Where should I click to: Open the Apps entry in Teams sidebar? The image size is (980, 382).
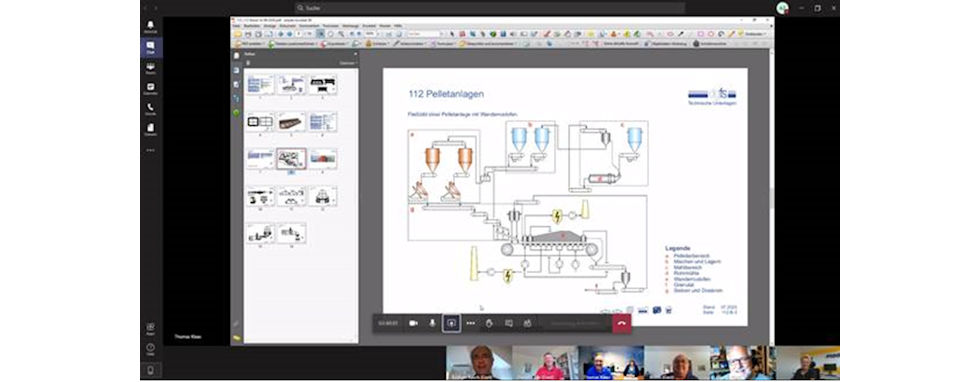click(151, 329)
